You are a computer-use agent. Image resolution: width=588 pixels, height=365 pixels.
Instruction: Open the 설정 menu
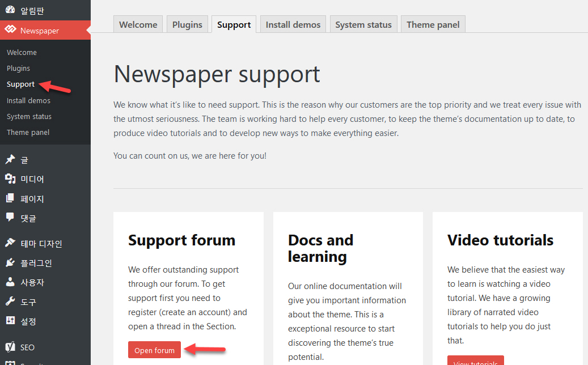(28, 321)
